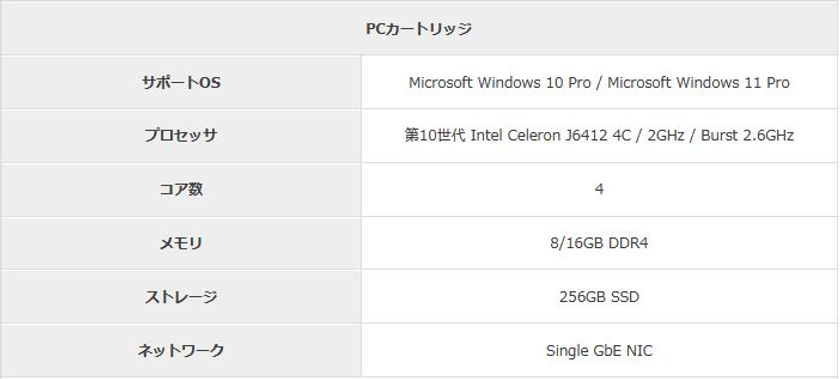Select the メモリ row label
The height and width of the screenshot is (379, 840).
click(x=181, y=243)
